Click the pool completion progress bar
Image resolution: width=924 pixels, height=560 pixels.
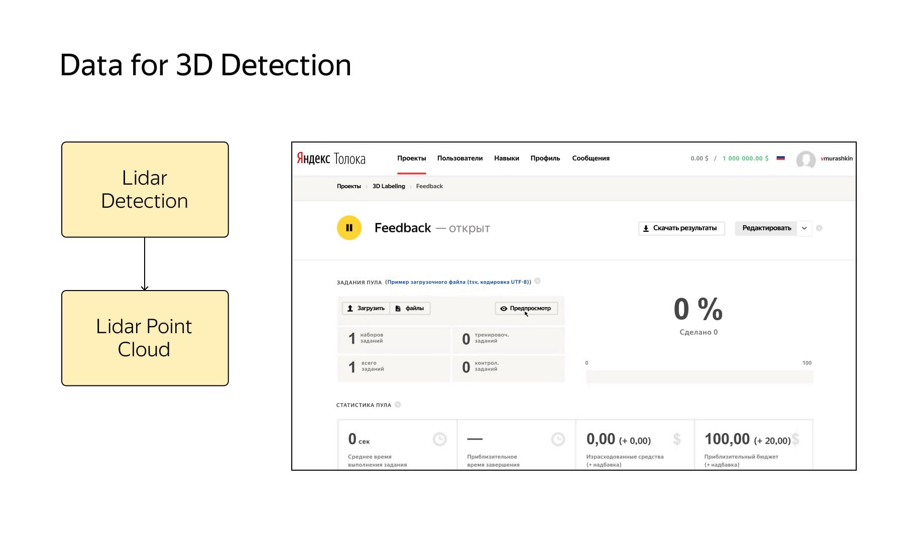(699, 377)
